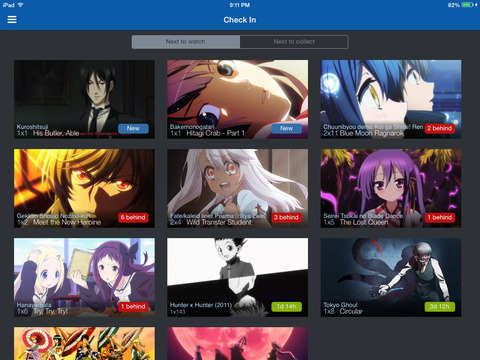This screenshot has width=480, height=360.
Task: Open Gekkan Shoujo Nozaki-kun thumbnail
Action: 84,188
